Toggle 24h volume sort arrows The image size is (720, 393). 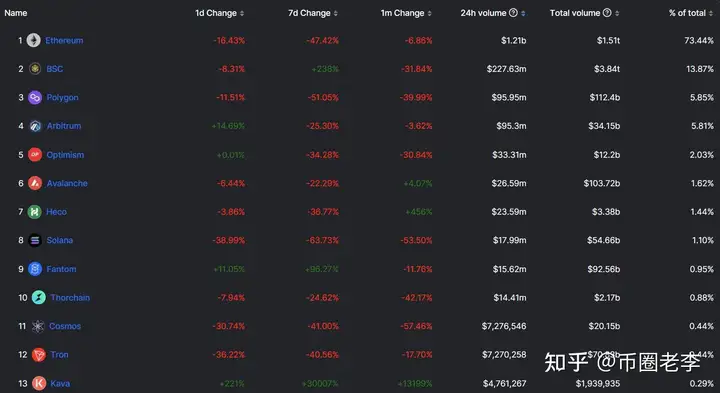[x=523, y=13]
